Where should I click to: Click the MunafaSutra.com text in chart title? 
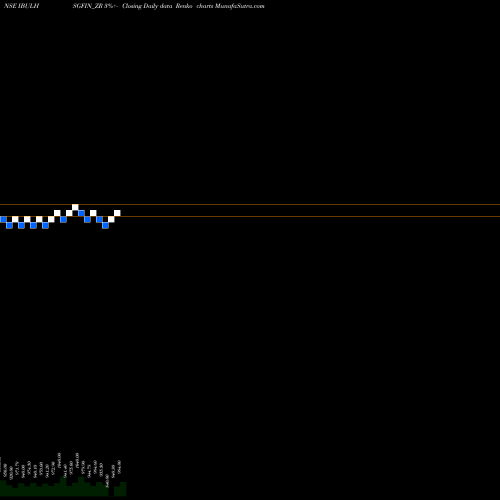(240, 6)
